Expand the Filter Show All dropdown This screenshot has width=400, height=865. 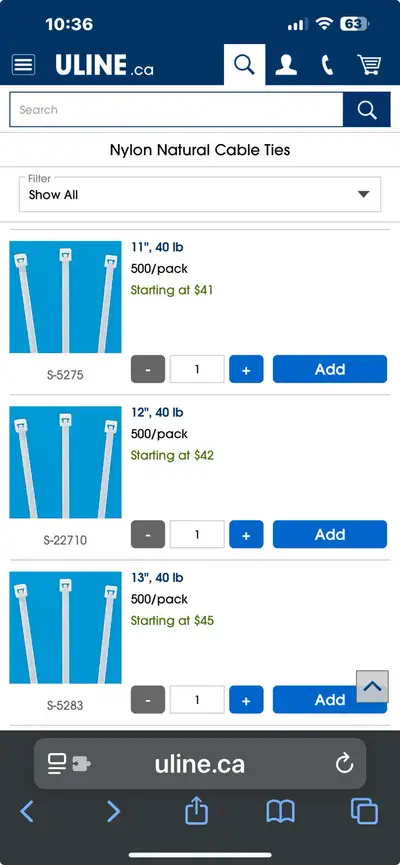coord(200,194)
